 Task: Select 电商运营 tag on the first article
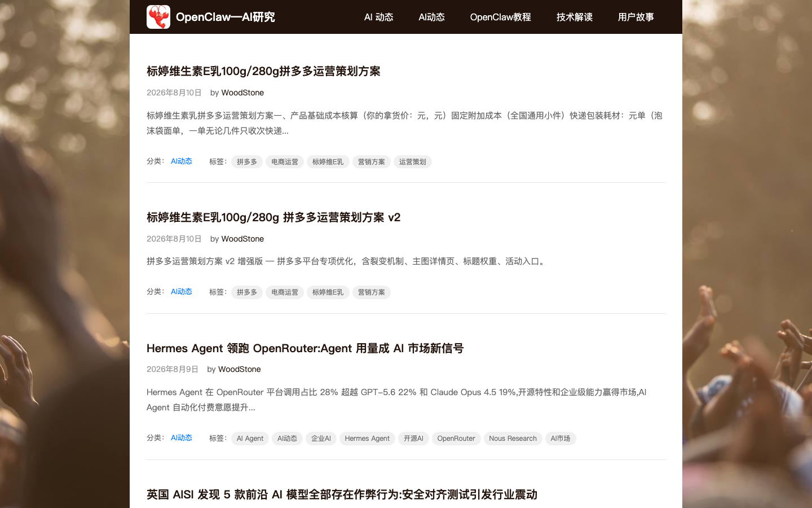click(x=285, y=162)
